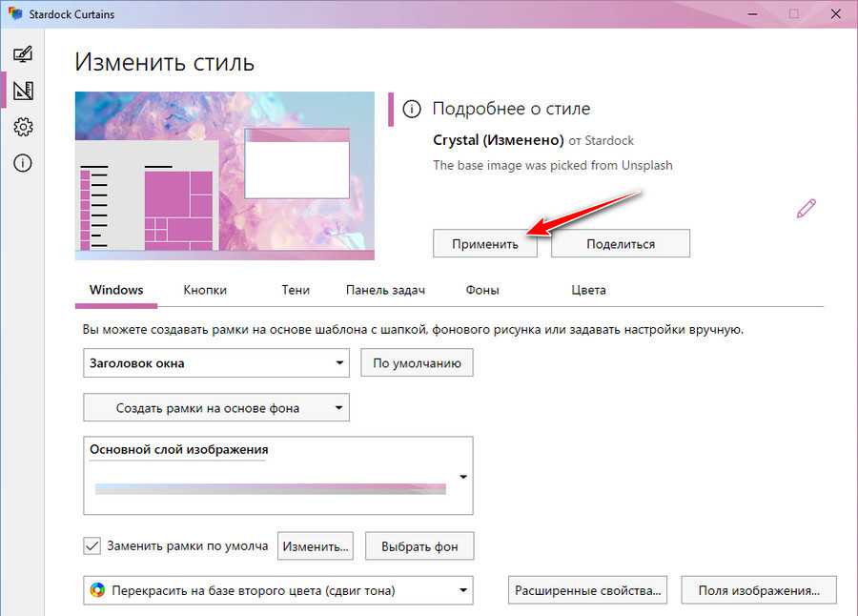Open the Styles page in sidebar
The width and height of the screenshot is (858, 616).
(23, 54)
